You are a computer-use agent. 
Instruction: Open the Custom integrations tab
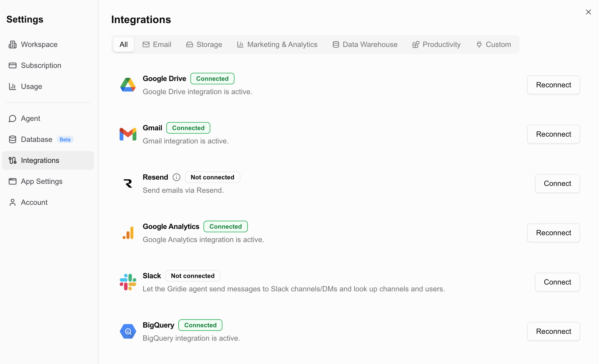[x=494, y=45]
